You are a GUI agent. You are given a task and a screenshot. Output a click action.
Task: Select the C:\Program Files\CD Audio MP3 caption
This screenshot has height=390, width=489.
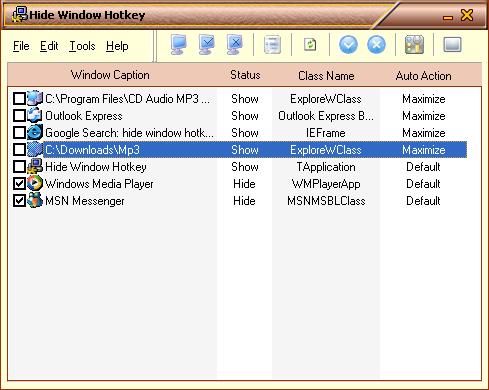pos(127,99)
